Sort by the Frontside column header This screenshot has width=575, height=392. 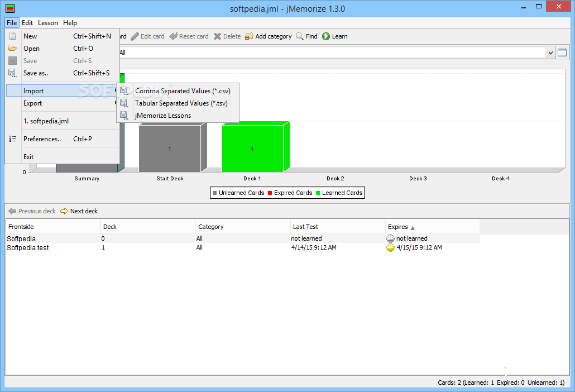(53, 227)
